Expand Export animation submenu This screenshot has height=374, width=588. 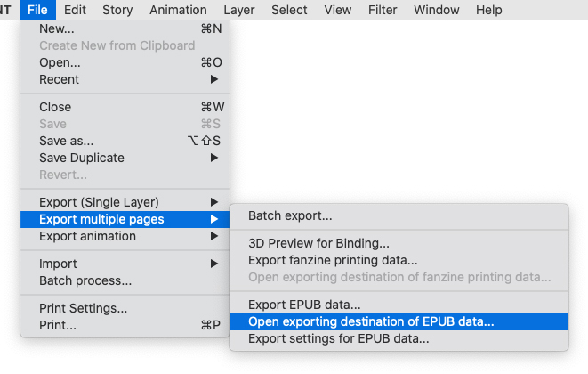coord(87,236)
